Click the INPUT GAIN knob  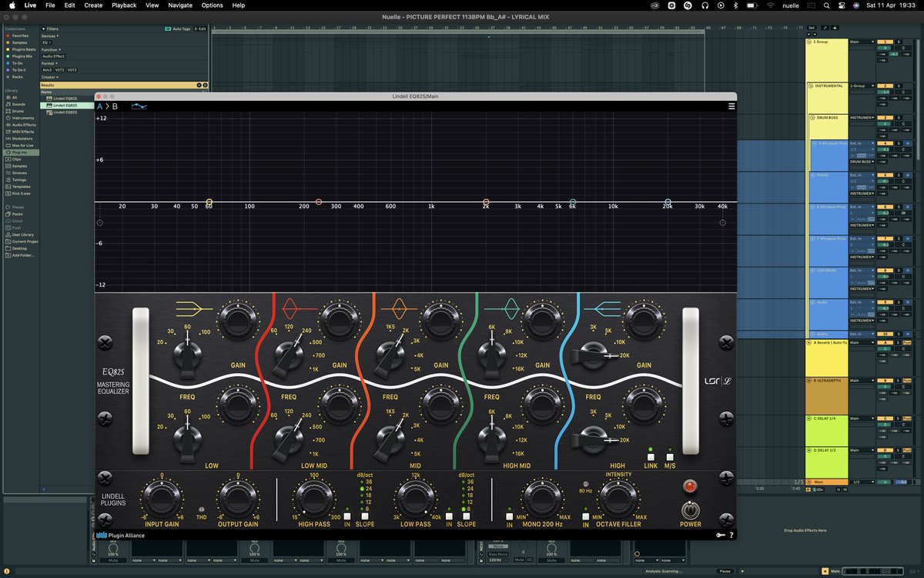(x=161, y=499)
